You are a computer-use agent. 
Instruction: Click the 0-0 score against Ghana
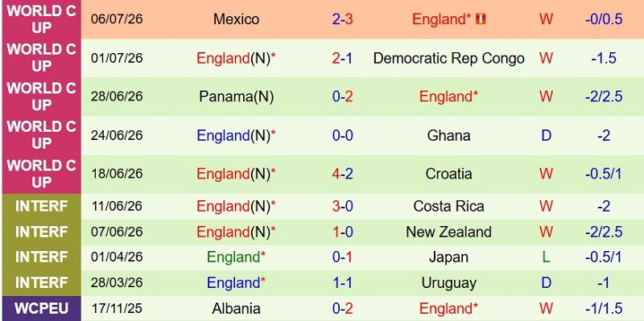[x=343, y=135]
